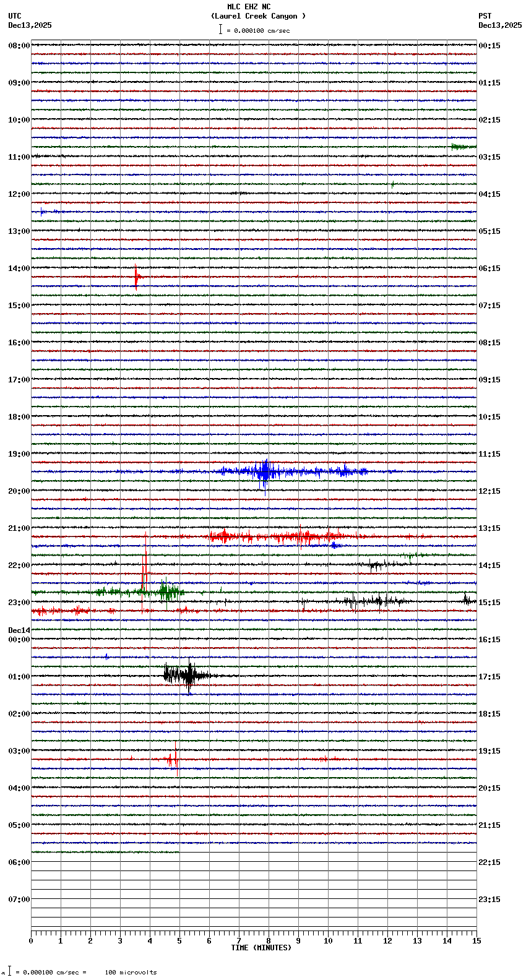Click the x-axis tick label '8'

point(269,941)
